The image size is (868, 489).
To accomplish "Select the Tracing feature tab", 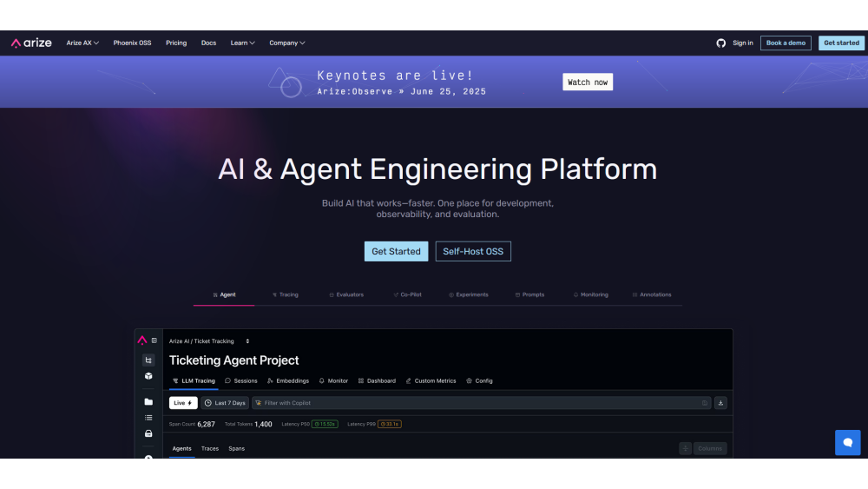I will coord(286,294).
